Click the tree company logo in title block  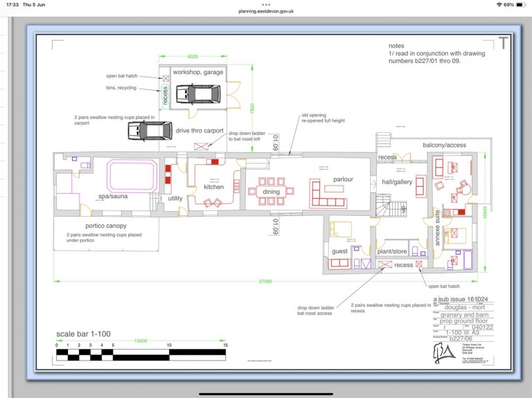click(444, 353)
